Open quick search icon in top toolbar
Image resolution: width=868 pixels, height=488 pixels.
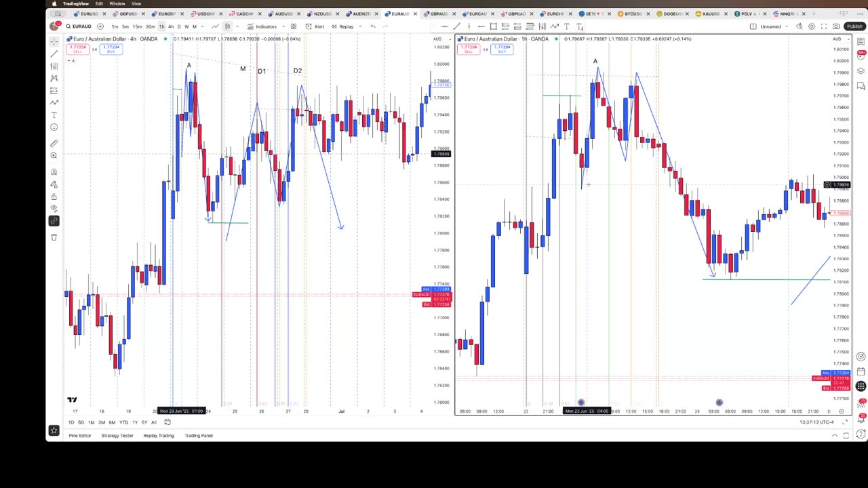tap(800, 26)
